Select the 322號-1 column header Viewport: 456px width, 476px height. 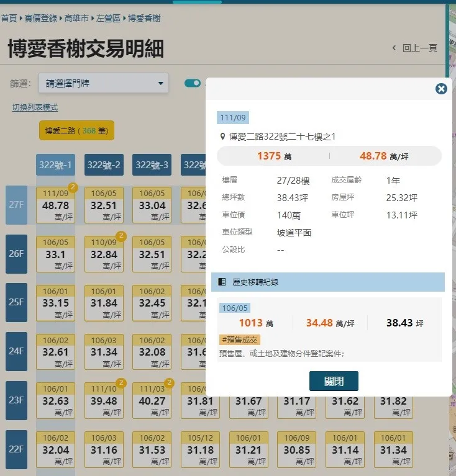point(55,165)
